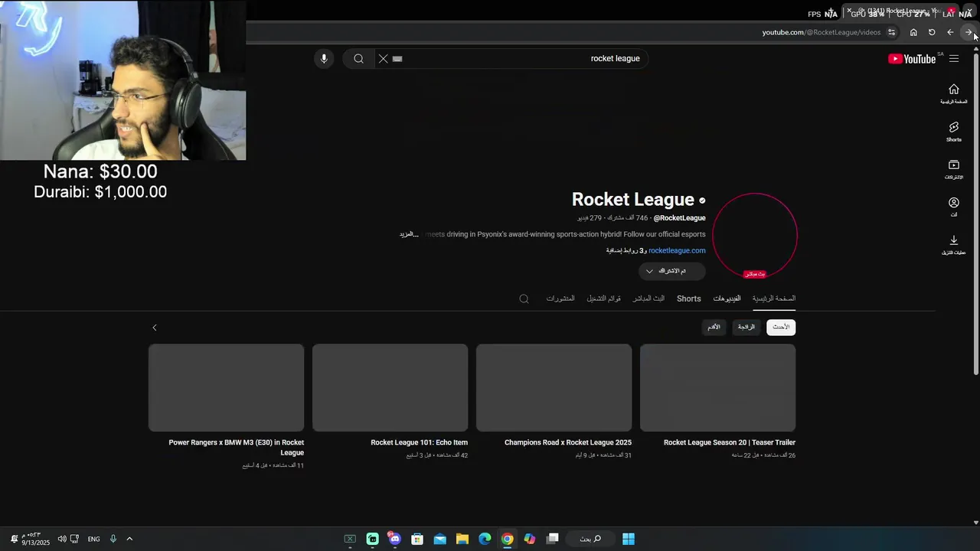980x551 pixels.
Task: Click the video row scroll chevron arrow
Action: coord(155,328)
